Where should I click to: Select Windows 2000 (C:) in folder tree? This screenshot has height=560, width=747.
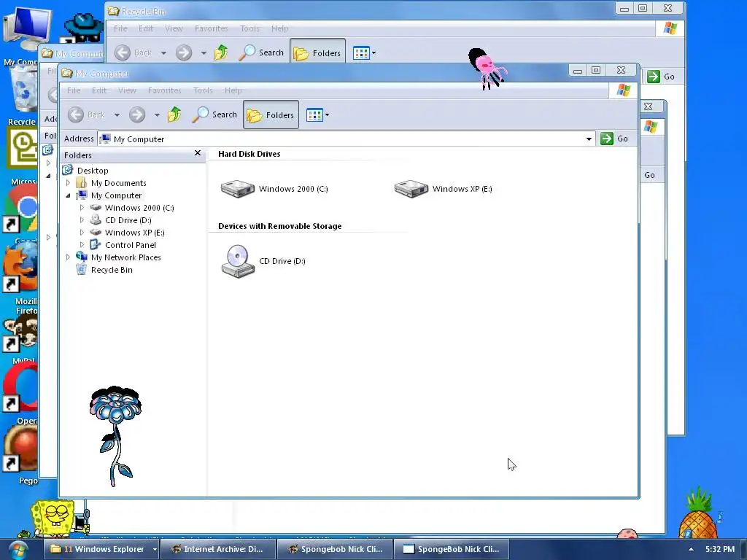139,208
